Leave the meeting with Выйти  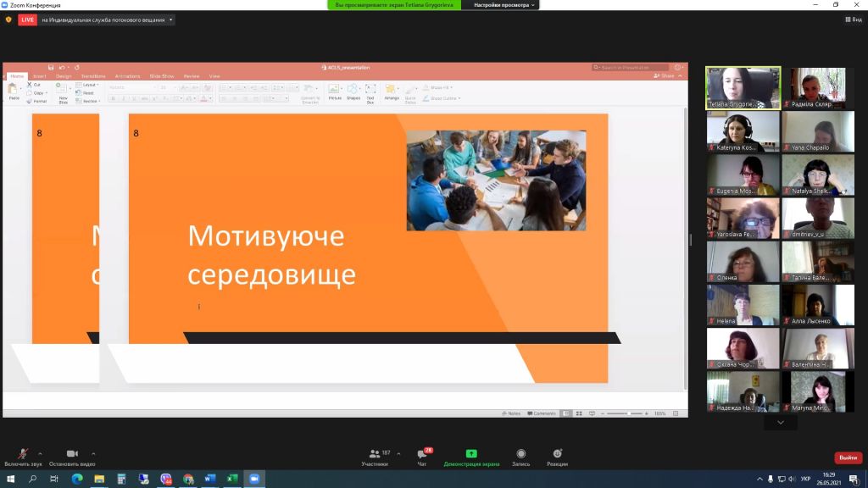[x=848, y=457]
